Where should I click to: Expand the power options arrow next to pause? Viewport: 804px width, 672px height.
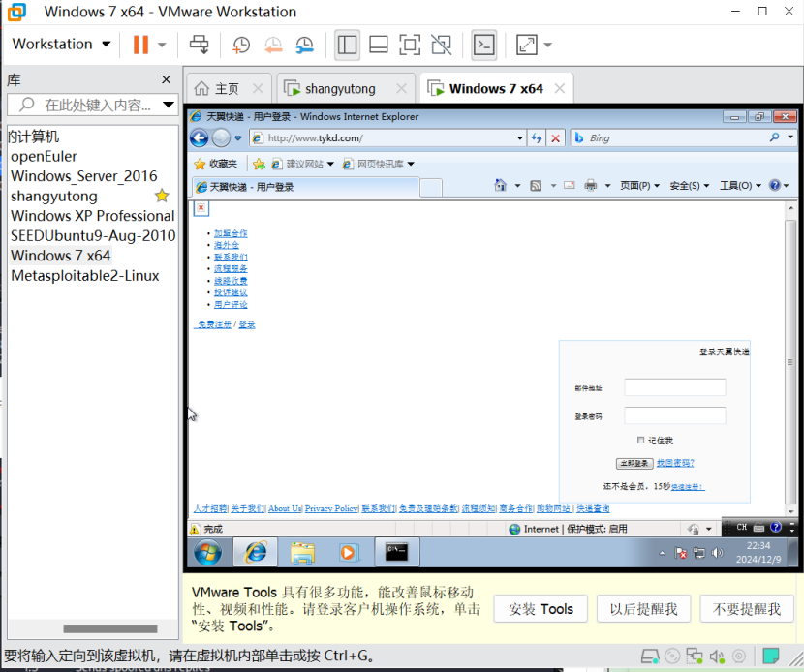point(162,45)
